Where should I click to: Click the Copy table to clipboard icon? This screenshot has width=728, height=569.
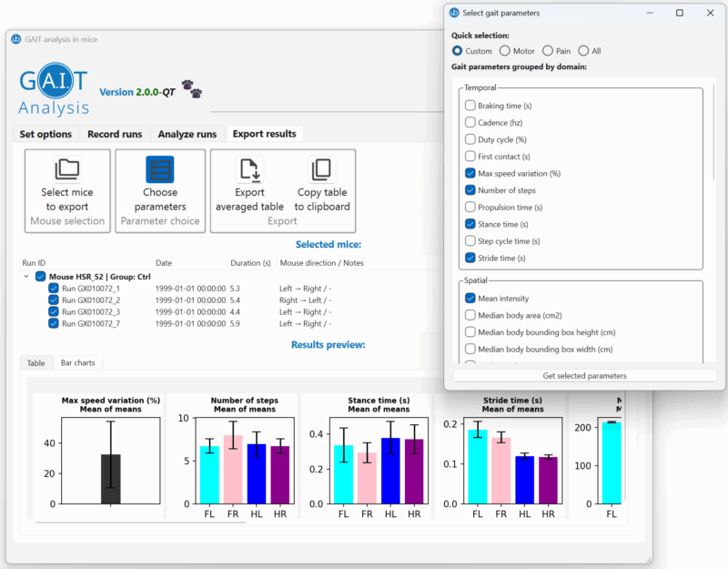point(322,169)
